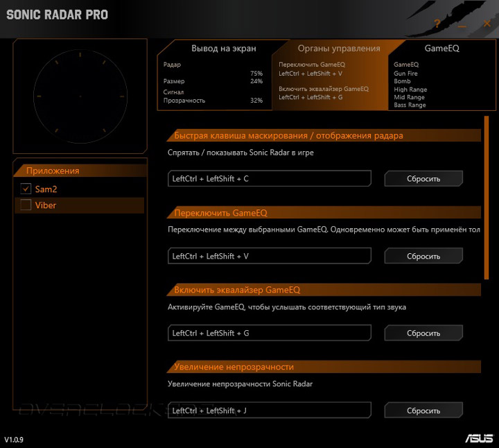Image resolution: width=499 pixels, height=448 pixels.
Task: Click Активируйте GameEQ description text
Action: pyautogui.click(x=287, y=307)
